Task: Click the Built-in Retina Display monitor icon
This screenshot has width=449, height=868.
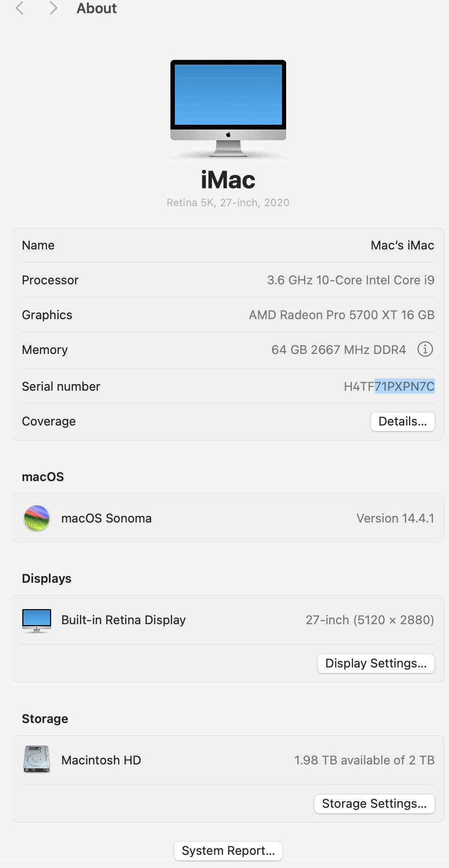Action: click(37, 620)
